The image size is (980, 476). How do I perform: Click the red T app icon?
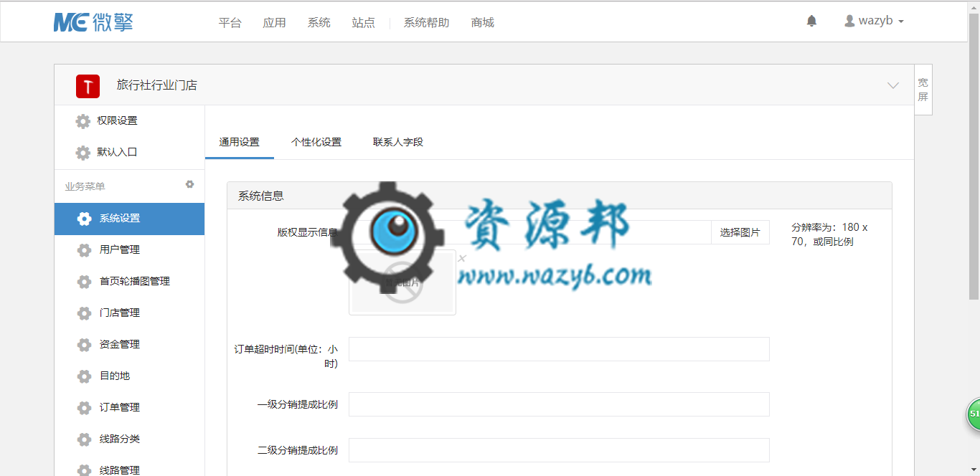[88, 86]
